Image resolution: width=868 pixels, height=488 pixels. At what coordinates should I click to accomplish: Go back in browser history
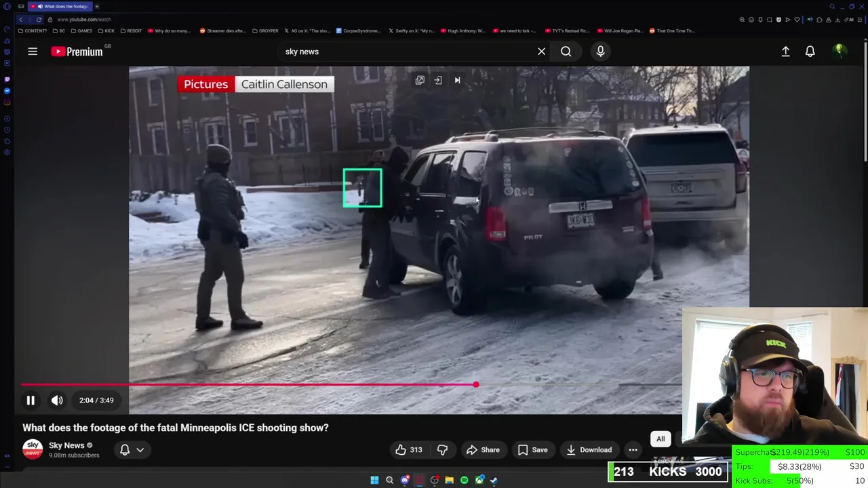click(x=21, y=20)
